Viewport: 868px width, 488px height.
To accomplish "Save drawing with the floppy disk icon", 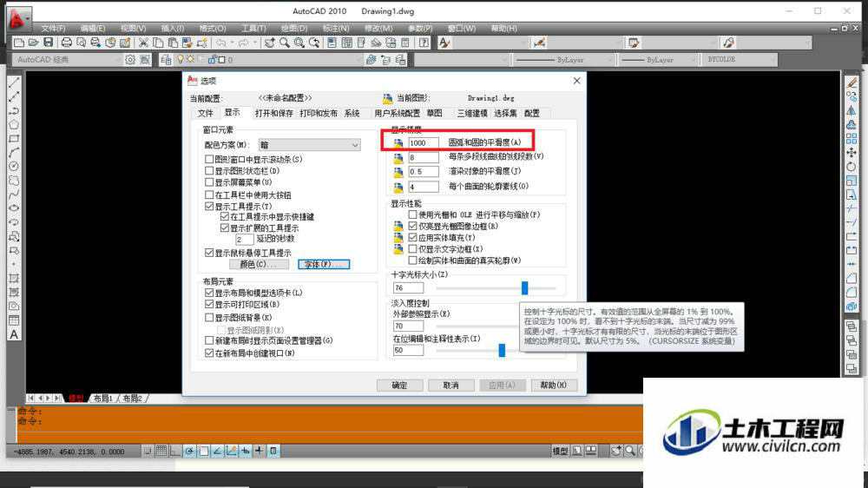I will click(x=48, y=43).
